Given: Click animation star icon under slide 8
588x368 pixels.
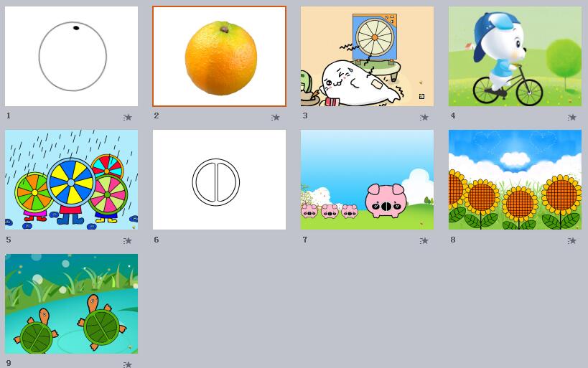Looking at the screenshot, I should point(571,240).
